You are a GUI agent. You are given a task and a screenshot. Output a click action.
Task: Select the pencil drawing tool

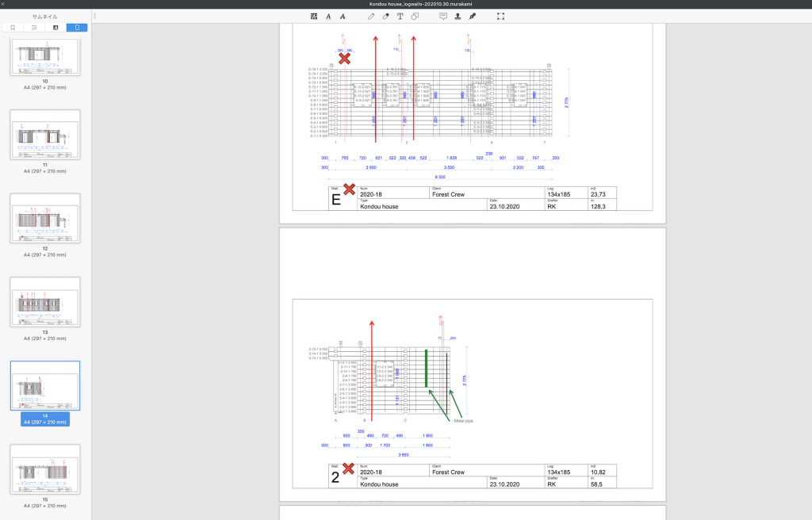[371, 17]
